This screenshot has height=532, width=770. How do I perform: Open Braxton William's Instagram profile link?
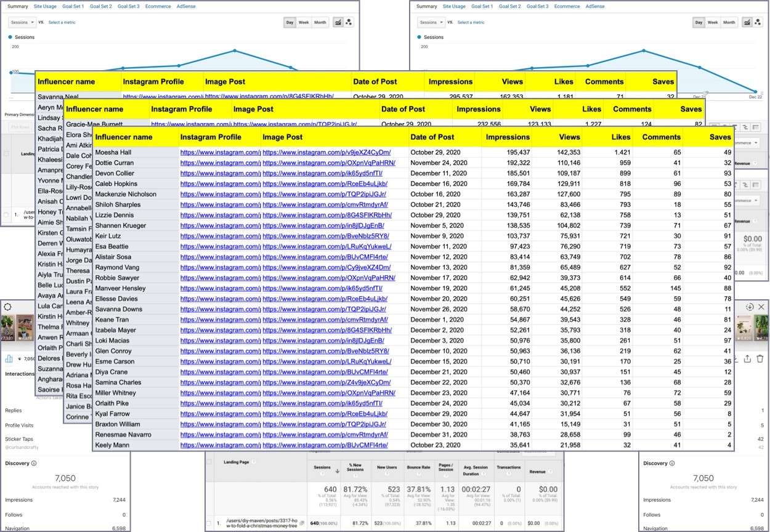pos(221,424)
